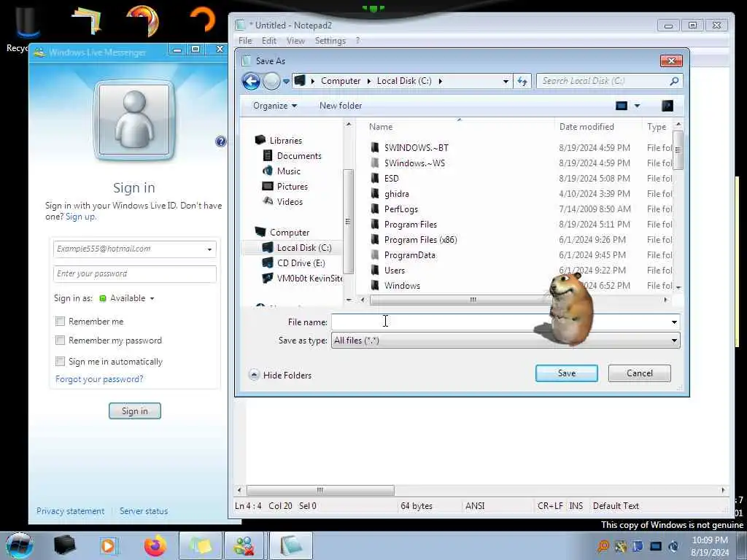Toggle Hide Folders in Save As dialog

tap(281, 376)
